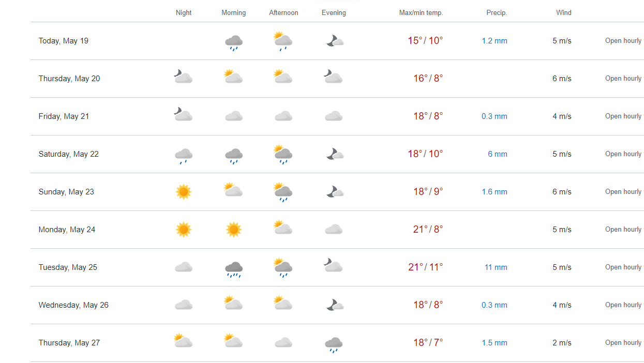The width and height of the screenshot is (644, 363).
Task: Open hourly forecast for Saturday, May 22
Action: tap(623, 154)
